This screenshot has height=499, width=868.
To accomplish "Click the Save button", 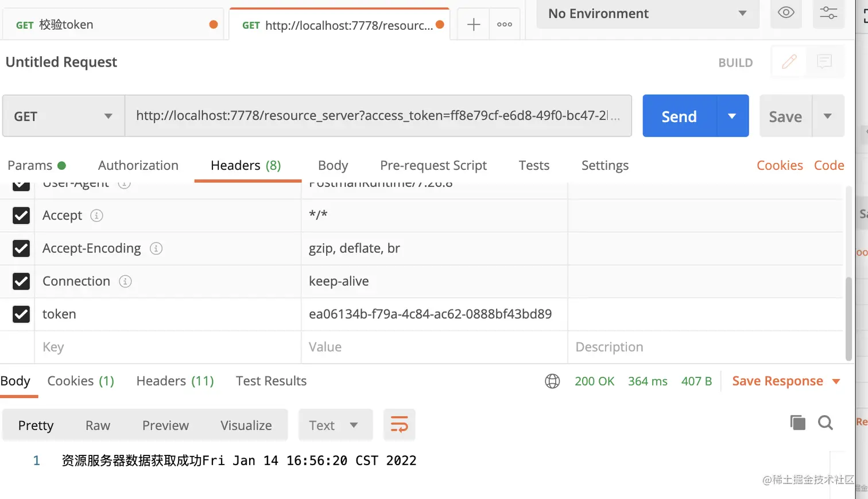I will (785, 116).
